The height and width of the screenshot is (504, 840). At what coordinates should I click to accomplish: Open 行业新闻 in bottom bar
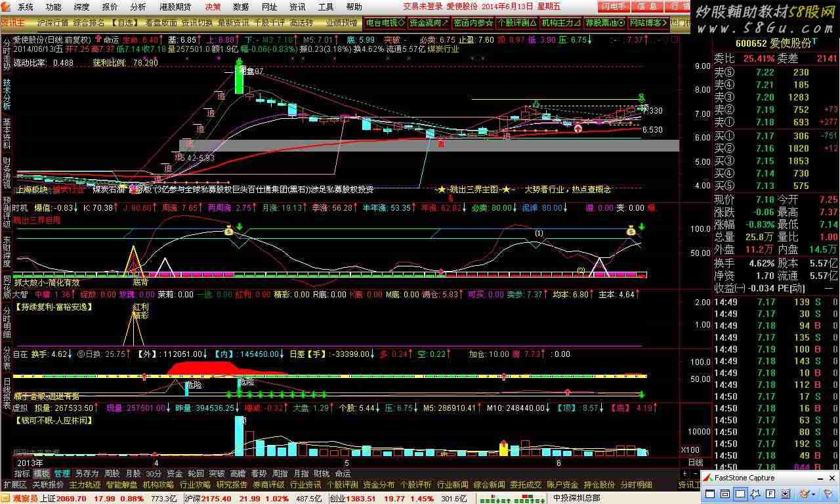453,484
